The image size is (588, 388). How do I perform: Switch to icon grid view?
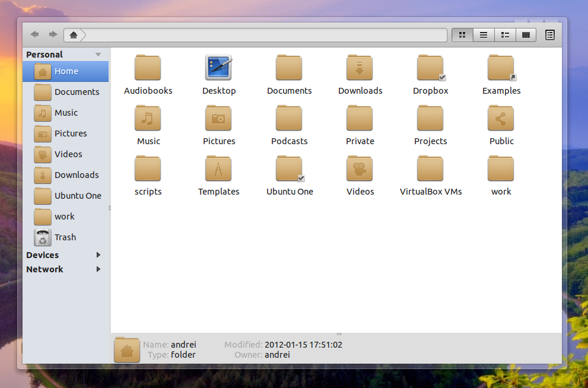tap(462, 34)
